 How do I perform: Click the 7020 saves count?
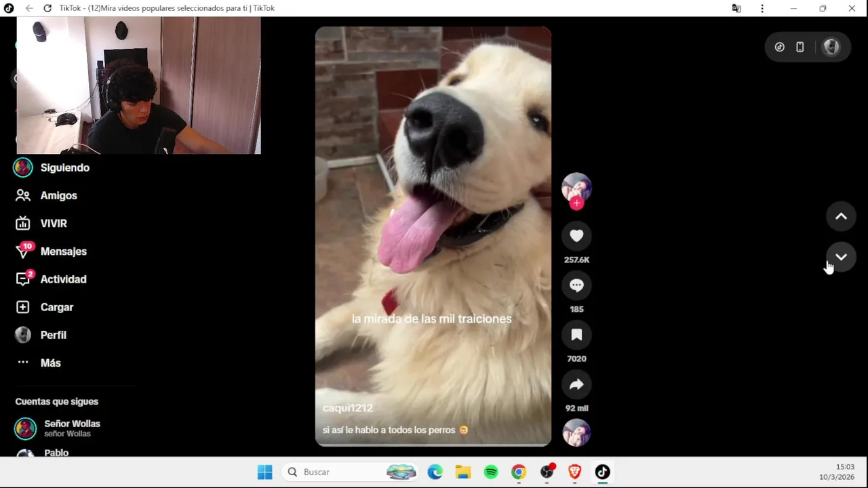point(576,359)
